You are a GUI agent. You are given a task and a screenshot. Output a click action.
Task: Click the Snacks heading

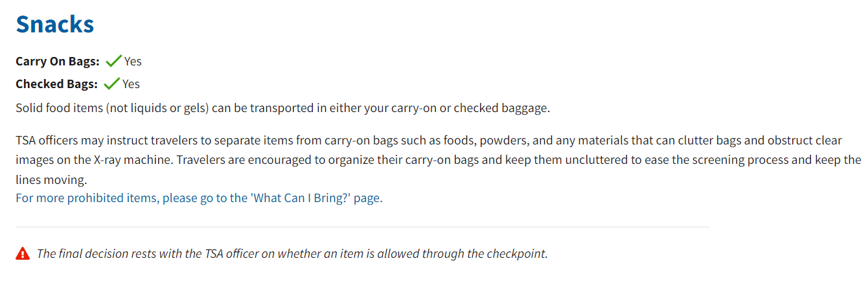tap(55, 24)
